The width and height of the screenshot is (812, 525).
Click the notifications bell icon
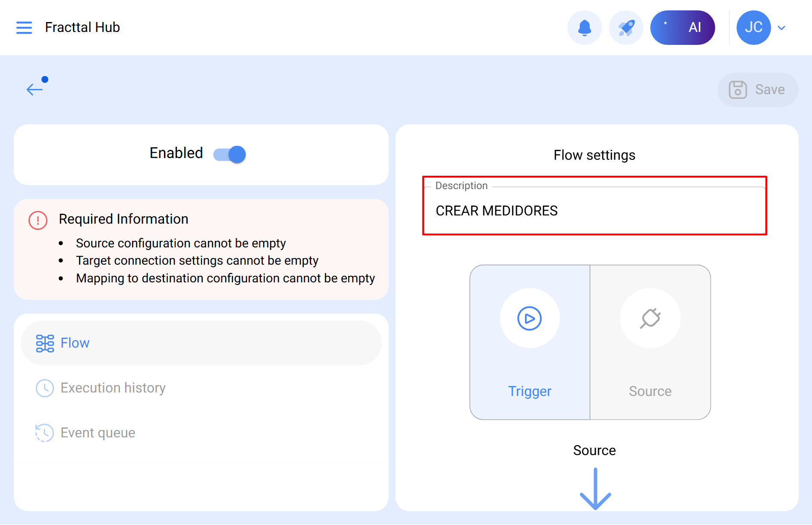pos(584,28)
